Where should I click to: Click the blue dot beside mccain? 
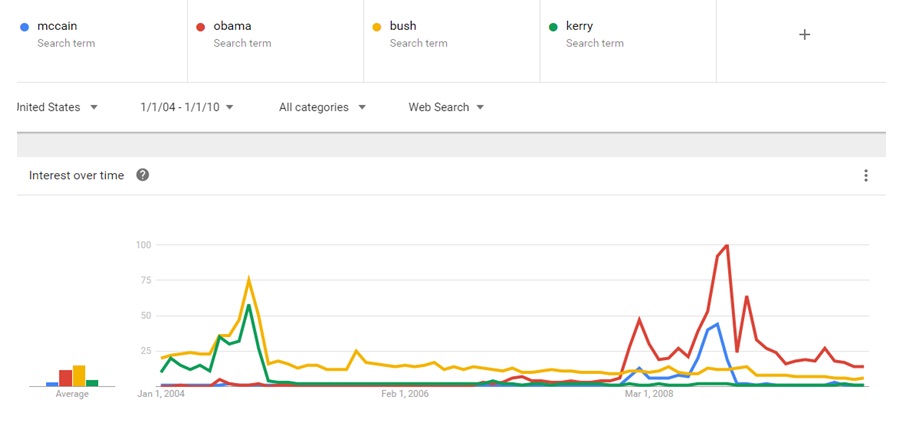click(x=23, y=27)
